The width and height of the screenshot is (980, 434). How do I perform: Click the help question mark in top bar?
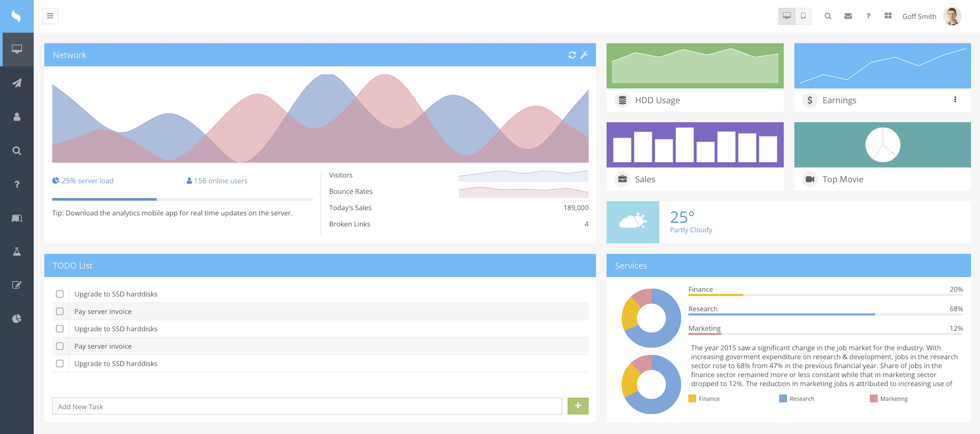(x=868, y=16)
